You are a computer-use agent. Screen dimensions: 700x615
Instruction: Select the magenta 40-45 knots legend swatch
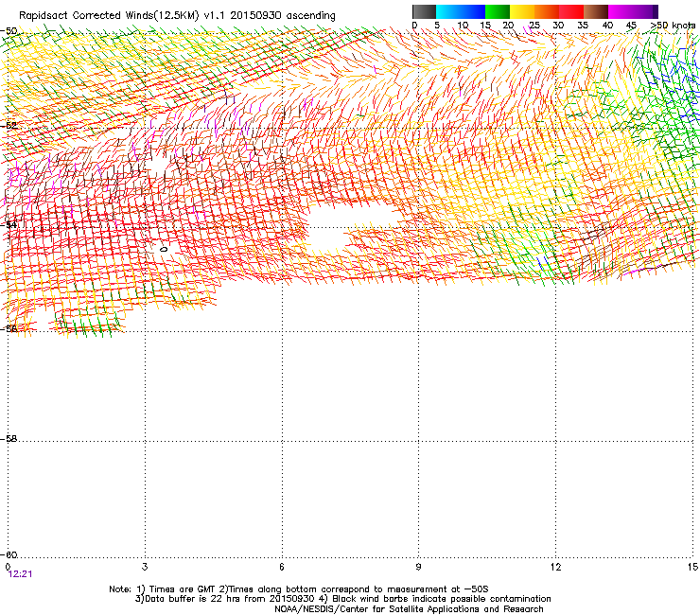click(621, 11)
